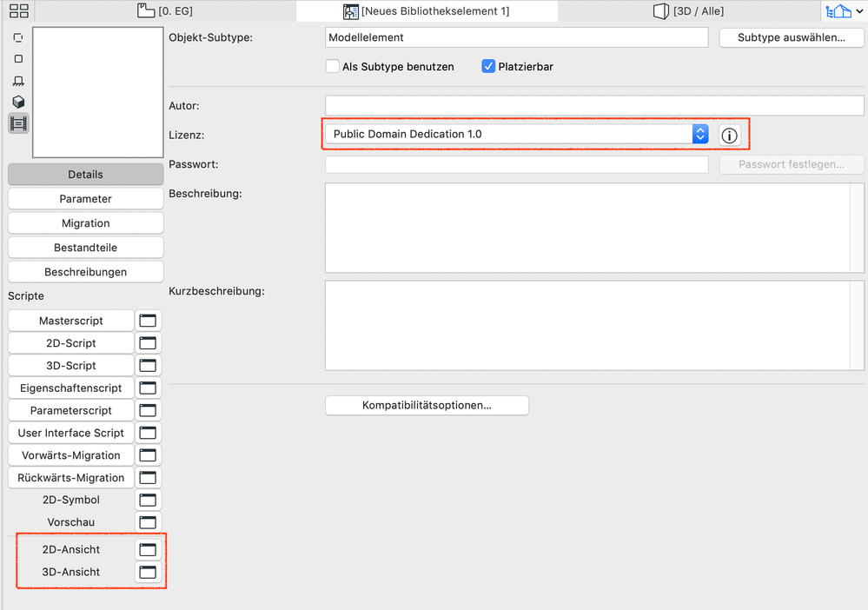
Task: Expand the navigator dropdown chevron
Action: point(859,10)
